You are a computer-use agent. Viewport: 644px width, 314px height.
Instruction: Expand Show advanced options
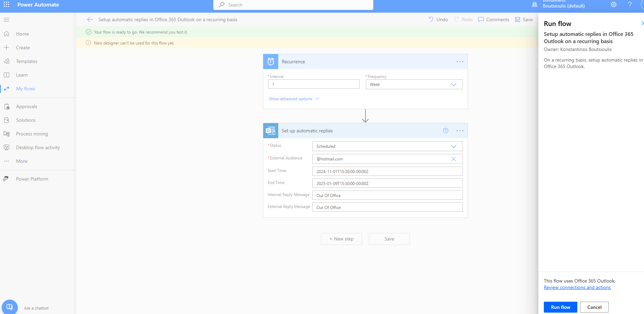click(x=294, y=99)
